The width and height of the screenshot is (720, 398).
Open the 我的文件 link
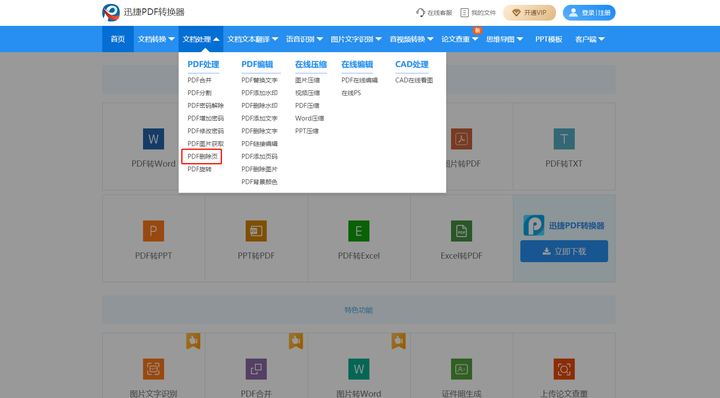tap(478, 13)
